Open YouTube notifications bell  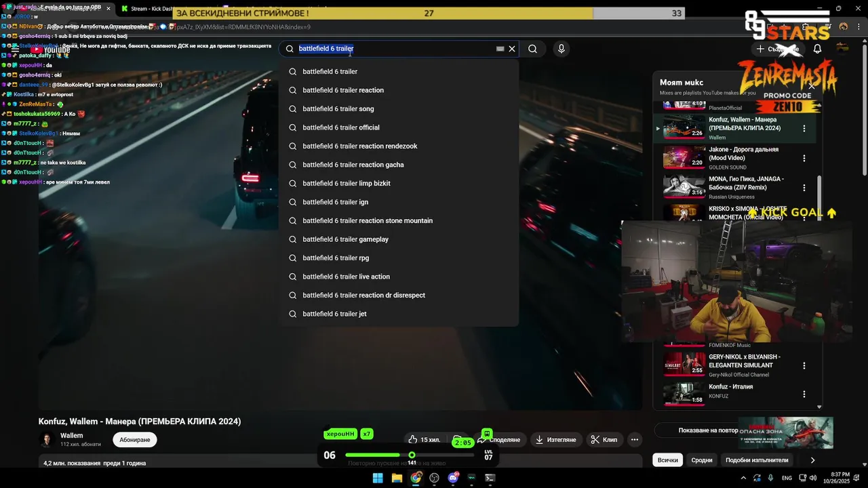click(817, 49)
